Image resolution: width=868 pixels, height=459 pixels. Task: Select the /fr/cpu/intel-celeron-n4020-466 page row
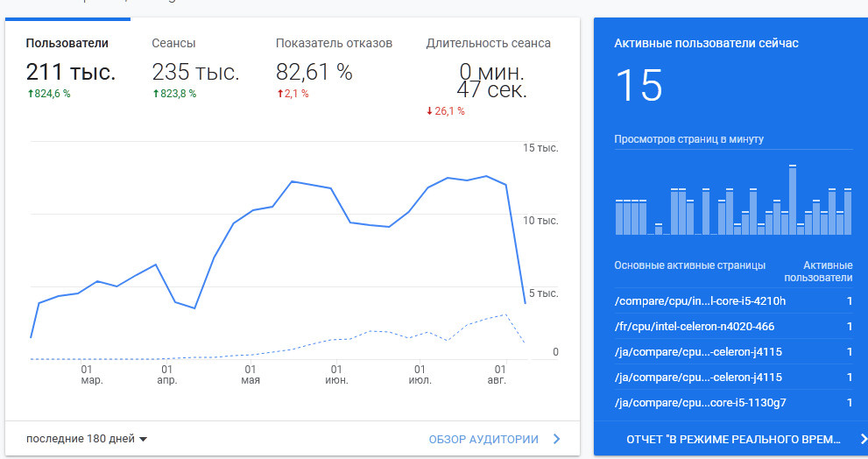[695, 327]
